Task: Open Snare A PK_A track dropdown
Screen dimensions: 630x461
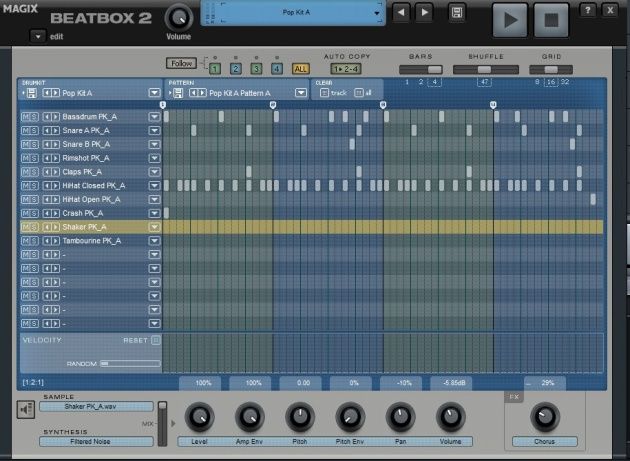Action: (x=154, y=131)
